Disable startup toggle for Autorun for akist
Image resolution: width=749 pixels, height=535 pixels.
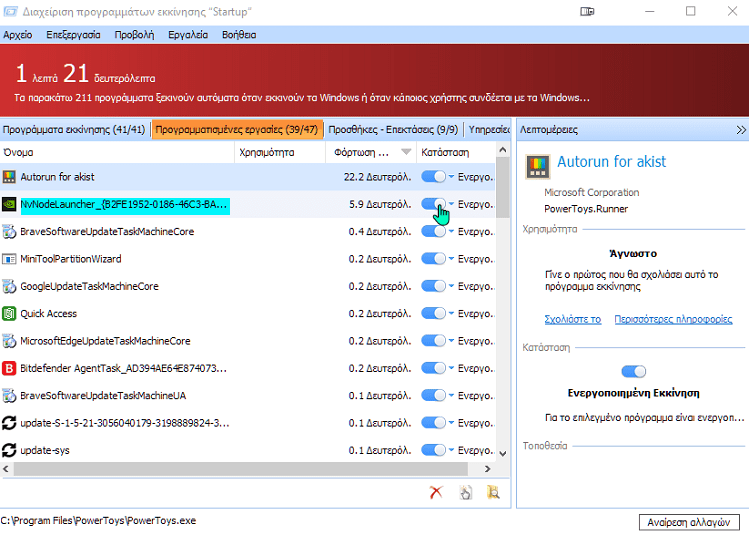433,177
